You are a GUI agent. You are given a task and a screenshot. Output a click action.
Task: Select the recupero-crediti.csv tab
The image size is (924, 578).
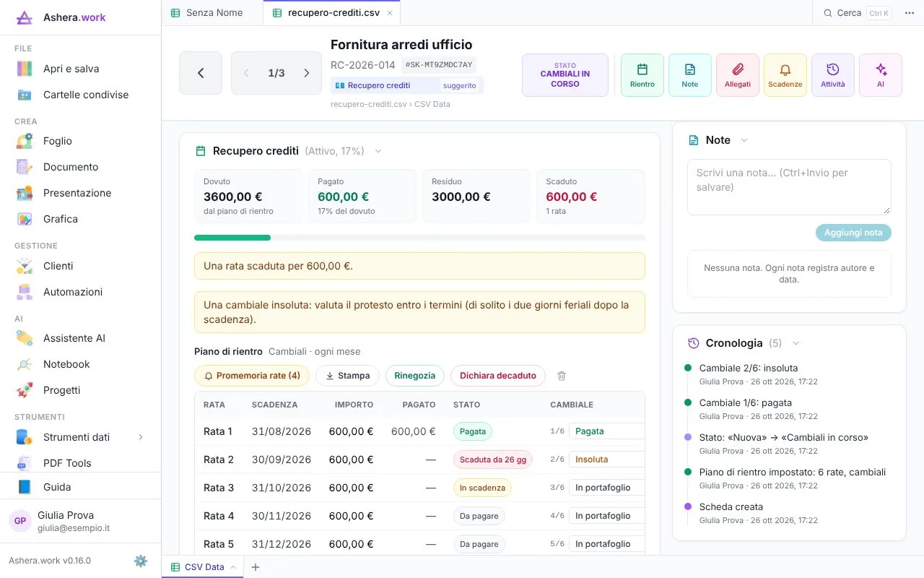tap(331, 13)
